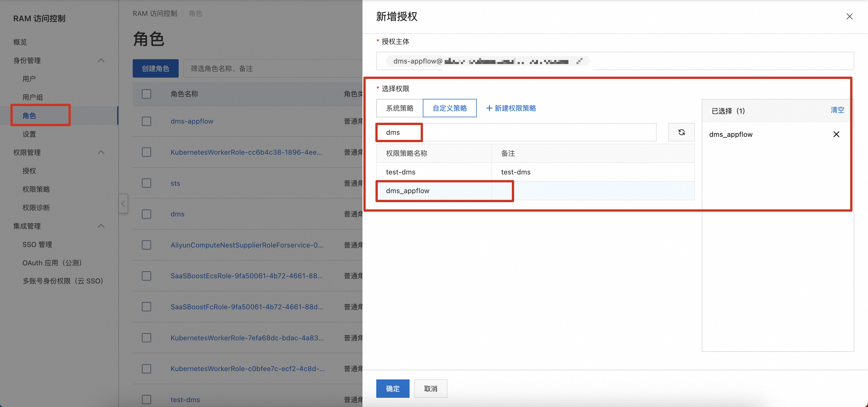Open the dms-appflow role link
This screenshot has width=868, height=407.
tap(192, 121)
